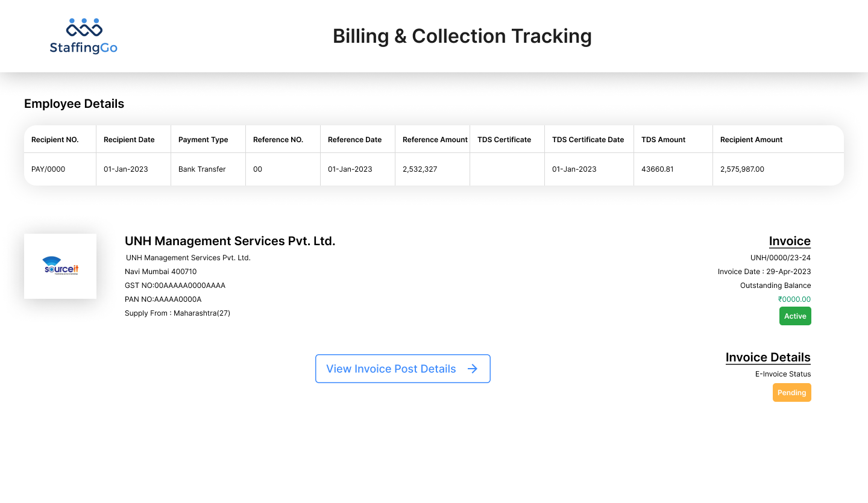This screenshot has height=503, width=868.
Task: Click the 2,575,987.00 recipient amount cell
Action: [742, 169]
